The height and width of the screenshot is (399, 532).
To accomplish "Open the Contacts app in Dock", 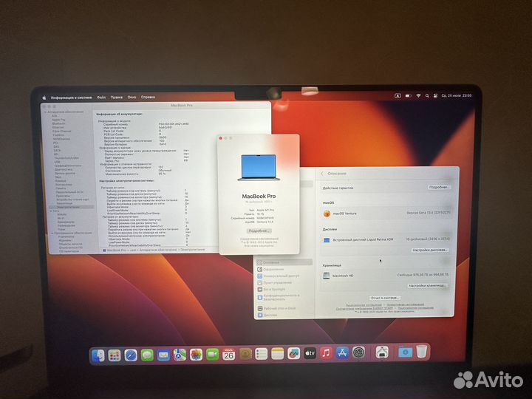I will tap(245, 354).
